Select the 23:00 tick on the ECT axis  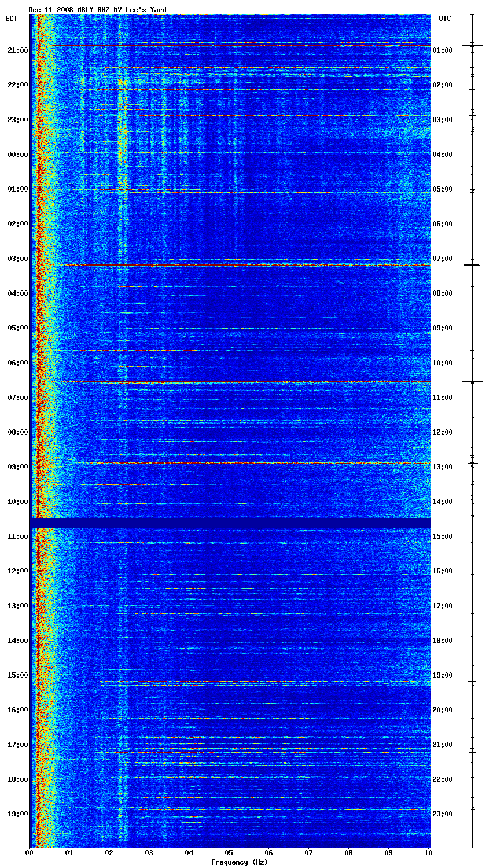click(x=17, y=120)
